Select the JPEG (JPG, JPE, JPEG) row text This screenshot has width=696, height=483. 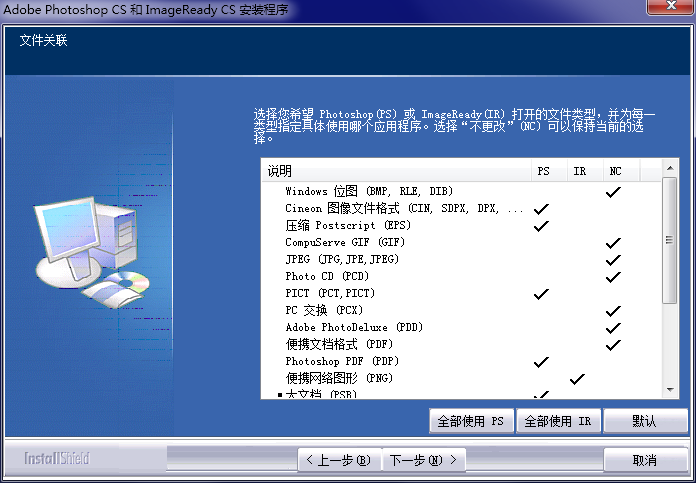(x=342, y=259)
